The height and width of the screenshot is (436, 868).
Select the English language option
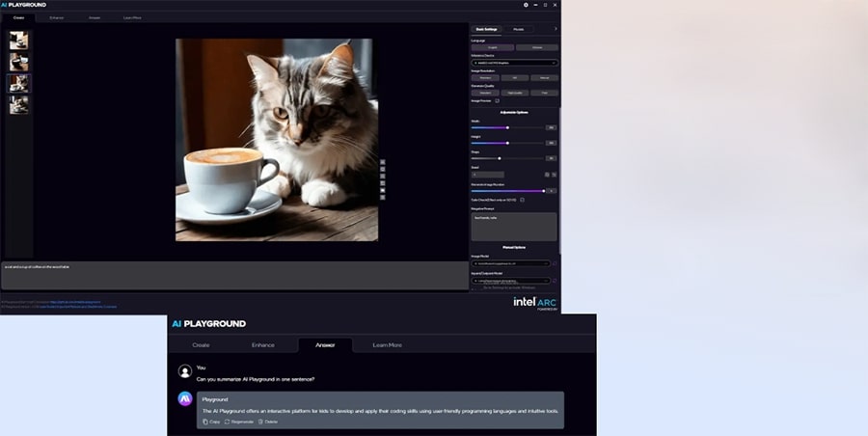point(493,47)
